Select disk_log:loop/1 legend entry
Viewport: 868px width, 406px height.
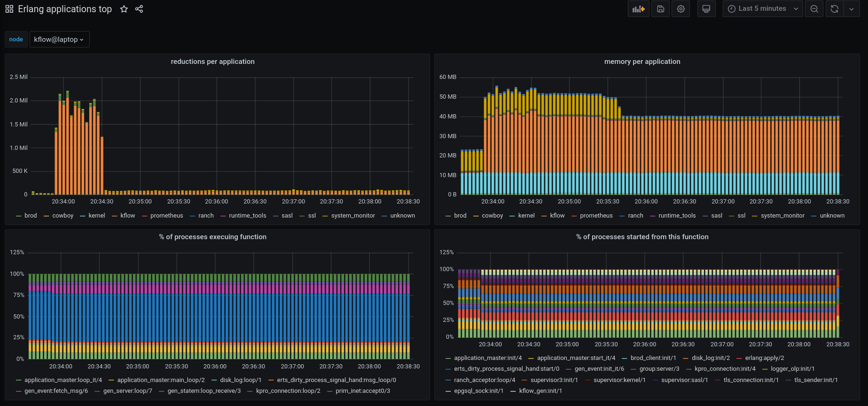pyautogui.click(x=241, y=380)
